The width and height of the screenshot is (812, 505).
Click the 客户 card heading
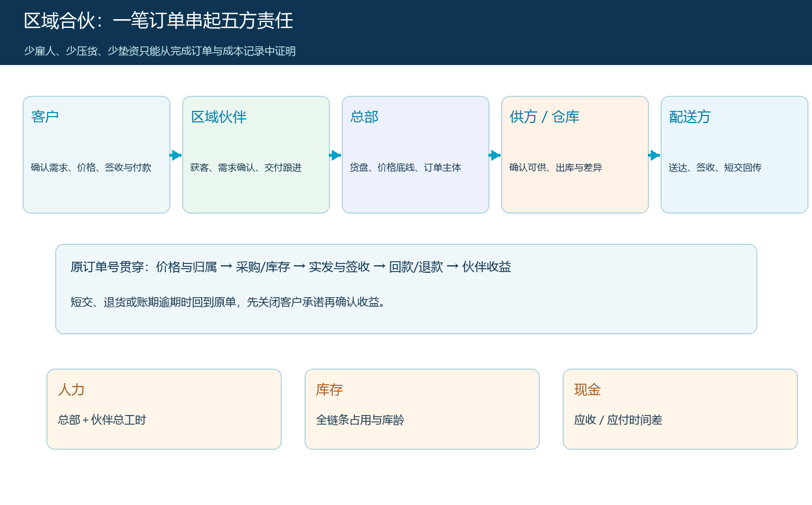45,117
